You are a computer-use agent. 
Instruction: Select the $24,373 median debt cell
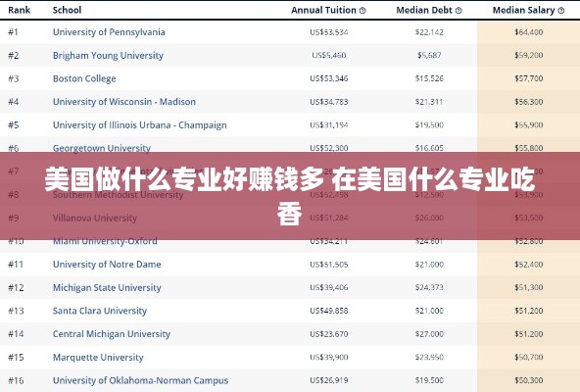pyautogui.click(x=429, y=287)
